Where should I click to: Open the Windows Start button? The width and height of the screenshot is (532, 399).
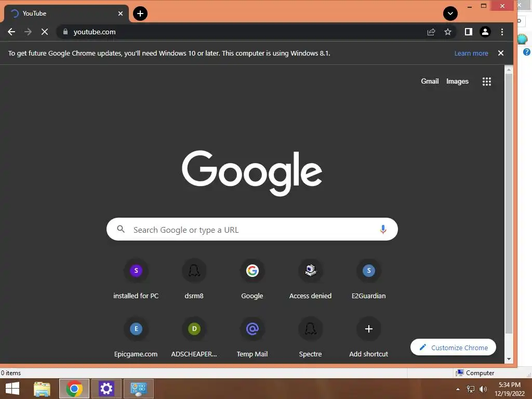pos(12,389)
